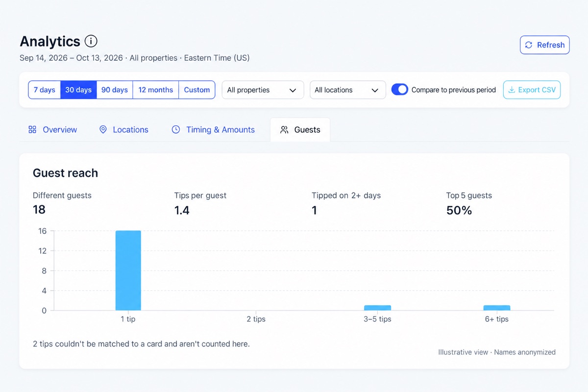This screenshot has width=588, height=392.
Task: Open the All locations dropdown
Action: pos(348,90)
